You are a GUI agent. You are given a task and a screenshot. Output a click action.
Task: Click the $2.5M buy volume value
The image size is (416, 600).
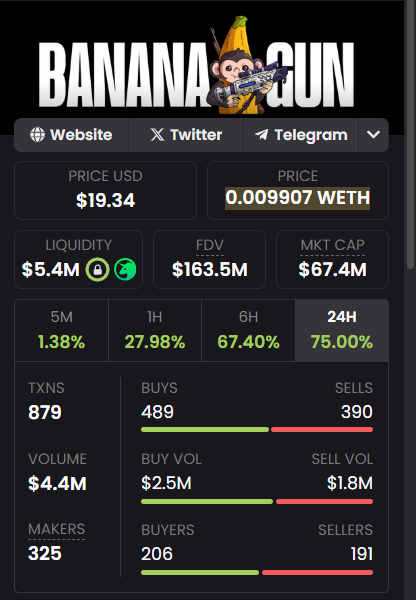point(166,483)
